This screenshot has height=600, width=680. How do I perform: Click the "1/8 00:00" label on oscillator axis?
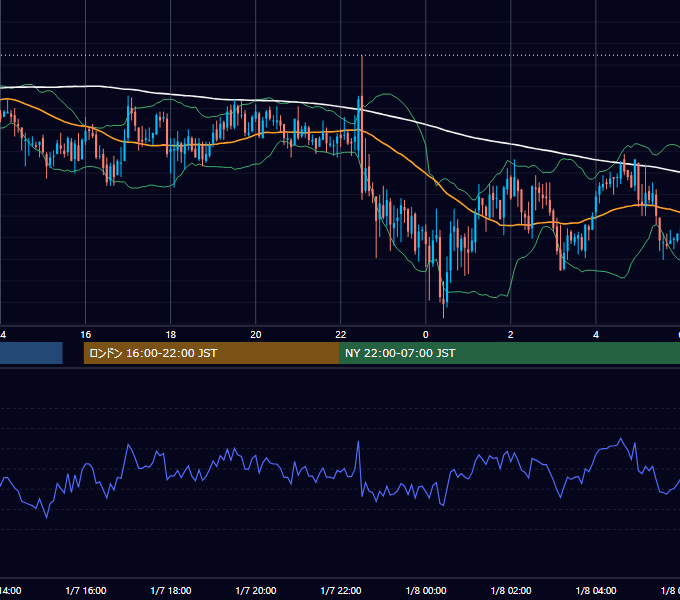pos(426,591)
